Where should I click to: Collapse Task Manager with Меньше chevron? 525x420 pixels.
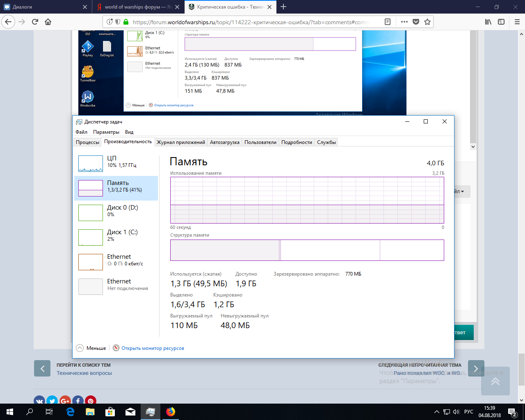click(x=80, y=348)
